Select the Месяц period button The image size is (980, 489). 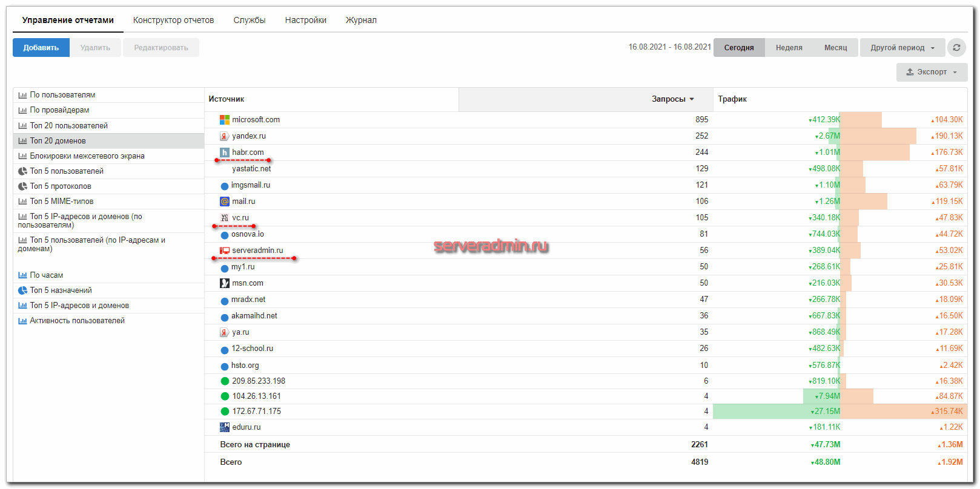click(836, 47)
